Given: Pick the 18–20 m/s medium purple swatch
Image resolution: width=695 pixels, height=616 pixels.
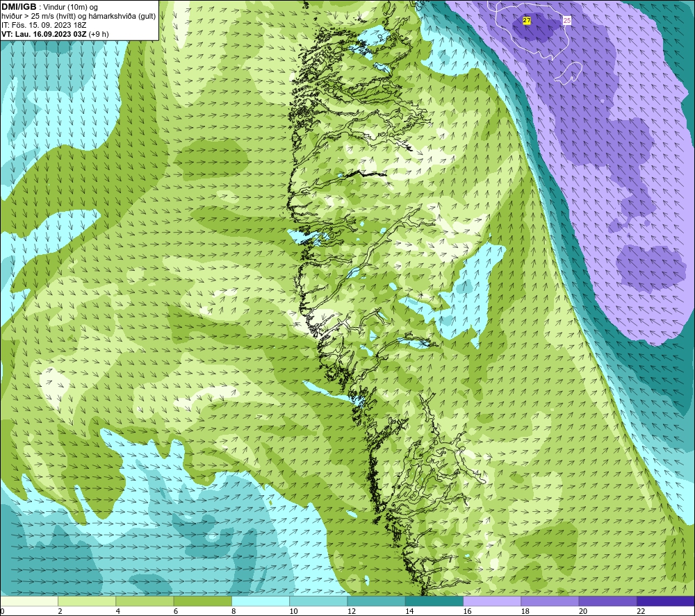Looking at the screenshot, I should 550,601.
